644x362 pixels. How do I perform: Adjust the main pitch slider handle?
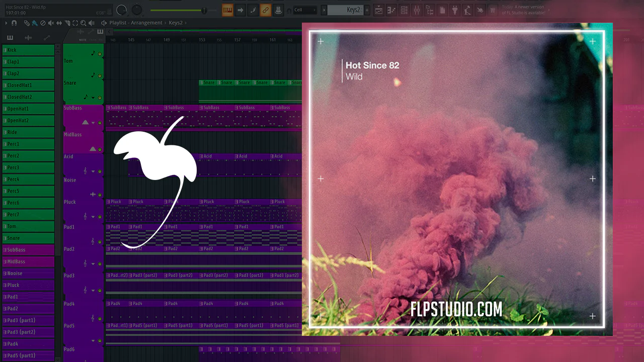click(204, 10)
